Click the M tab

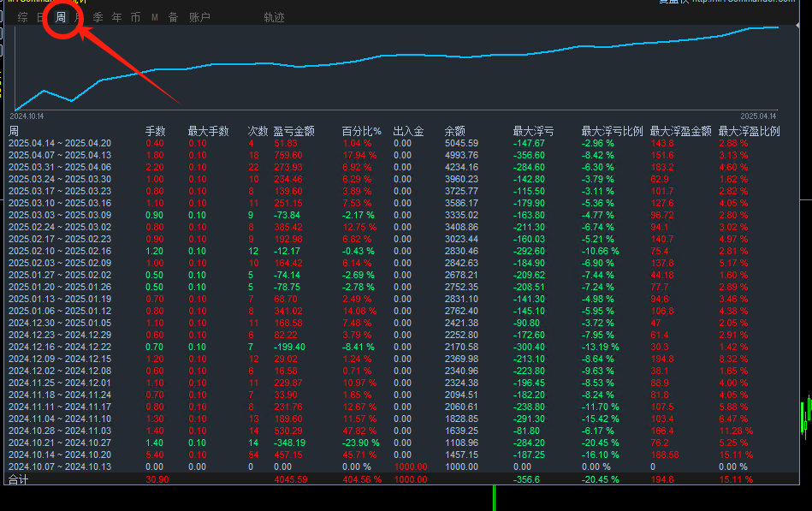click(x=154, y=17)
